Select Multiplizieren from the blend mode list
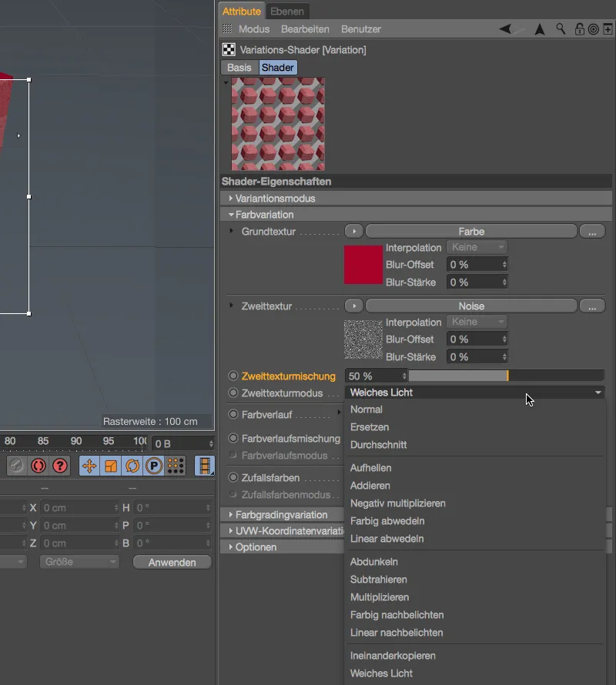616x685 pixels. coord(393,596)
